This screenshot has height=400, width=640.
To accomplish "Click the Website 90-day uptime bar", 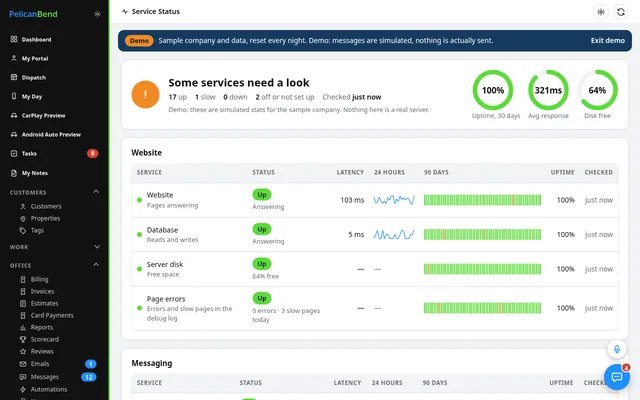I will click(x=482, y=200).
